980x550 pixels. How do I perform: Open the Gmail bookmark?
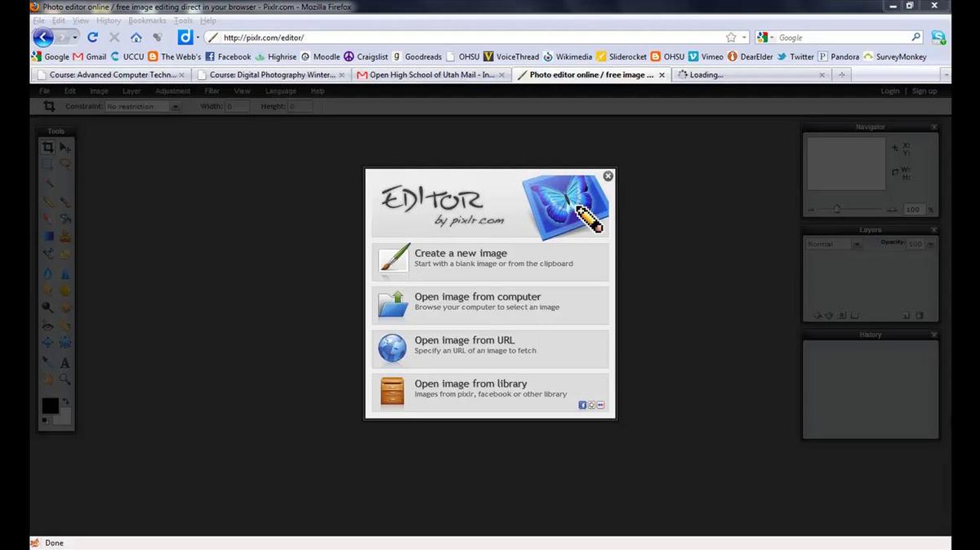(90, 56)
